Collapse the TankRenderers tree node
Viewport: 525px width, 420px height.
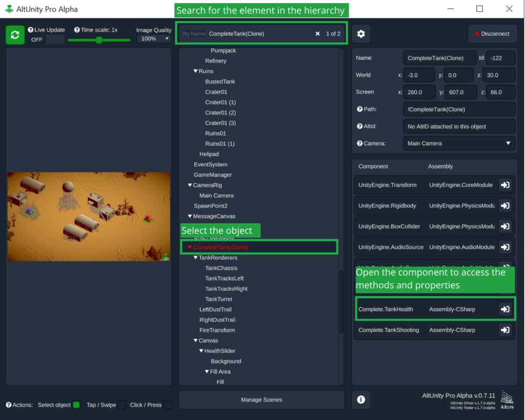(195, 257)
